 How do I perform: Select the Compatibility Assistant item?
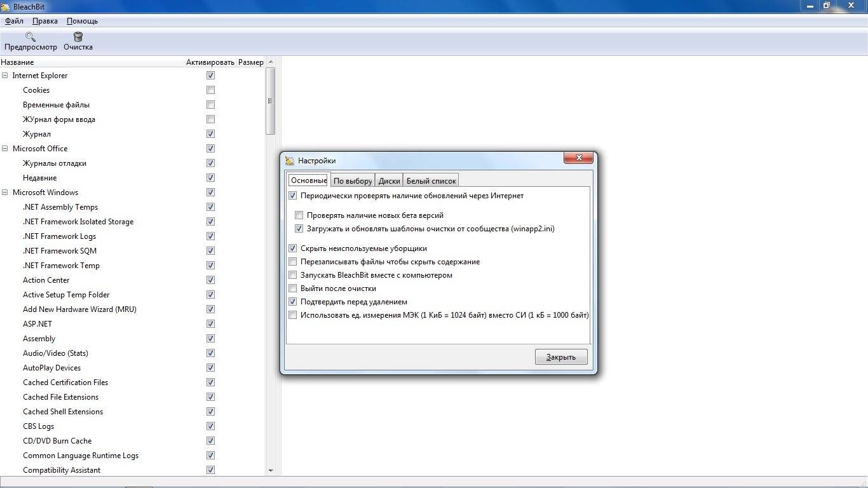[x=62, y=470]
